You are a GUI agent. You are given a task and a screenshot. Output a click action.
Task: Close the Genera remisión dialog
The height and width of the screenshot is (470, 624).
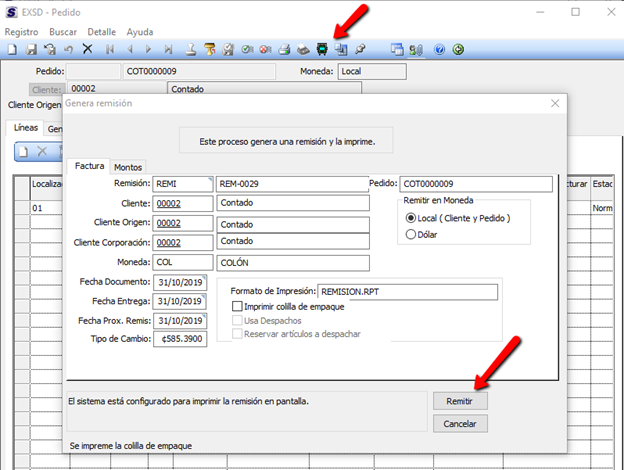(555, 103)
